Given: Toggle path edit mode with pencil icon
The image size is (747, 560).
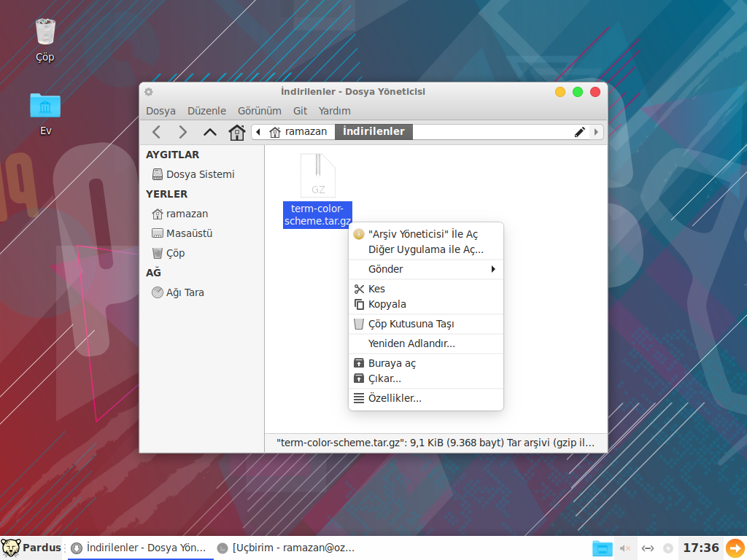Looking at the screenshot, I should [x=580, y=132].
